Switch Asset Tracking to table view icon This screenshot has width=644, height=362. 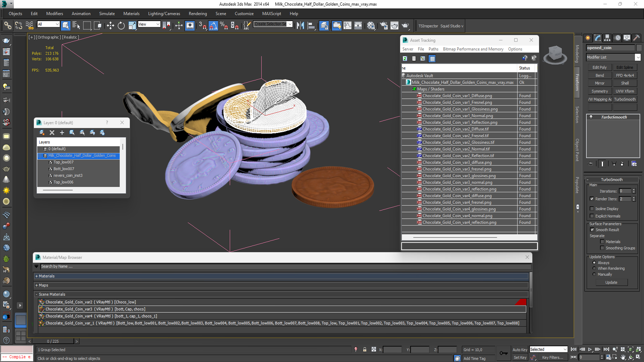pyautogui.click(x=432, y=59)
